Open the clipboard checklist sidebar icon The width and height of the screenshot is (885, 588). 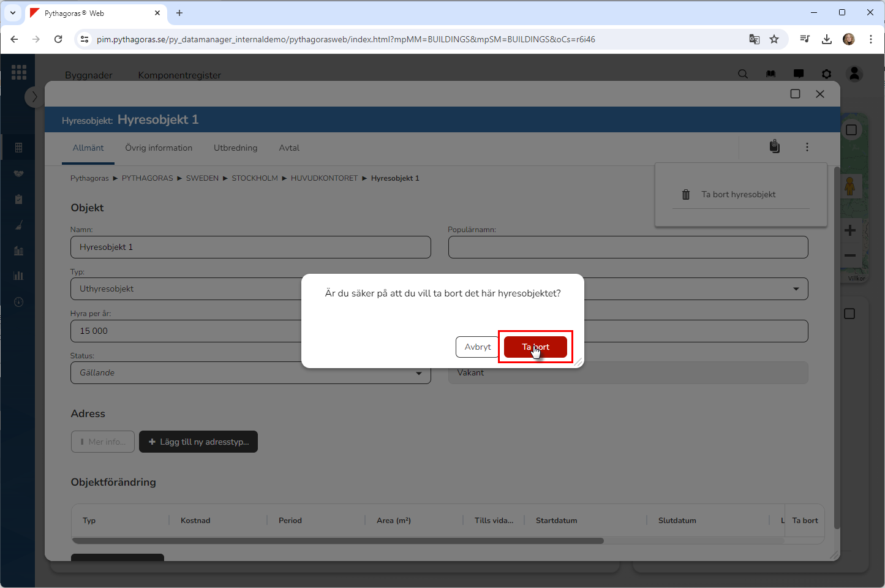[x=18, y=199]
